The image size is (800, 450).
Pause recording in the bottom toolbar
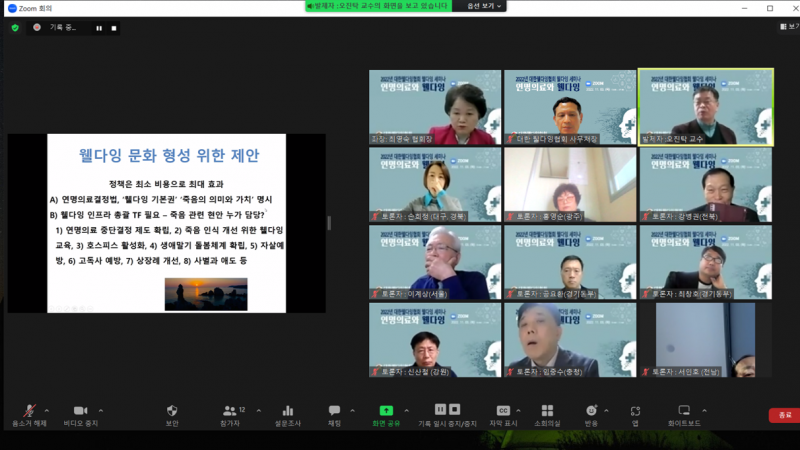(x=440, y=410)
